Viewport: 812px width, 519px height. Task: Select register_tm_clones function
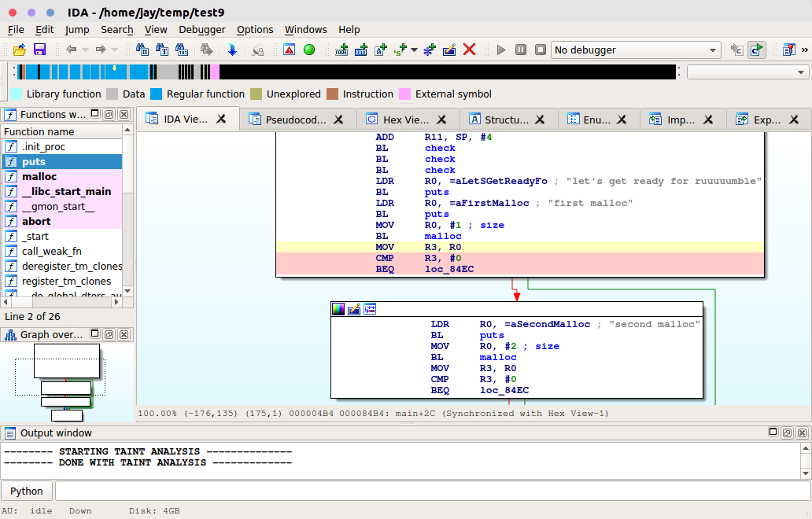point(62,282)
